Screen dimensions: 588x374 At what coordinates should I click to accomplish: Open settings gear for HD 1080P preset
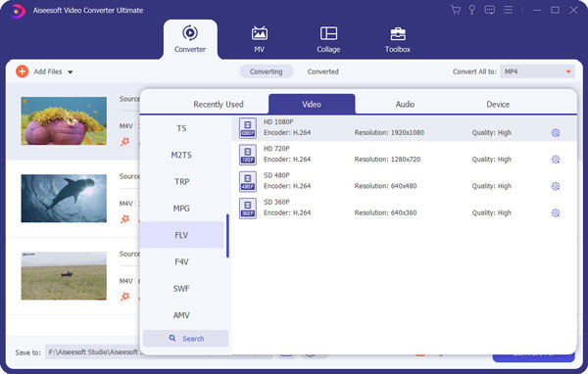coord(556,132)
